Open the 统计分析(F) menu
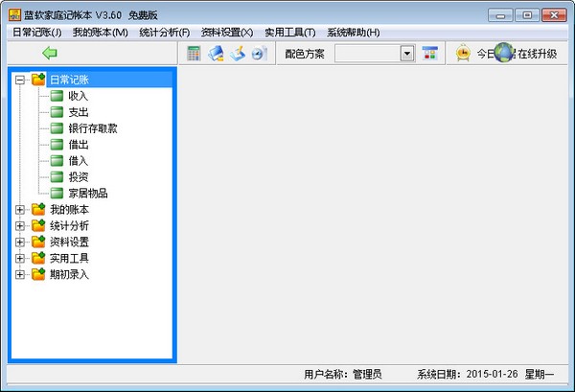The height and width of the screenshot is (392, 575). point(164,33)
